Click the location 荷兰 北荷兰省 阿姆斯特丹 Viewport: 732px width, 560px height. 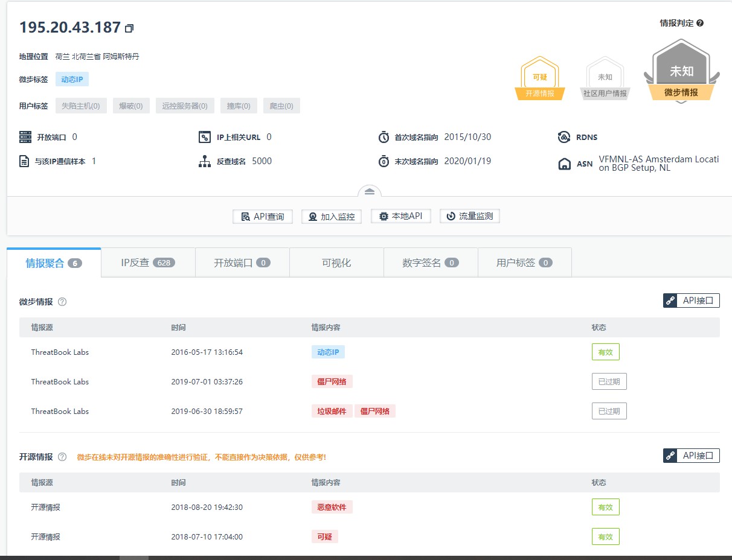[97, 56]
